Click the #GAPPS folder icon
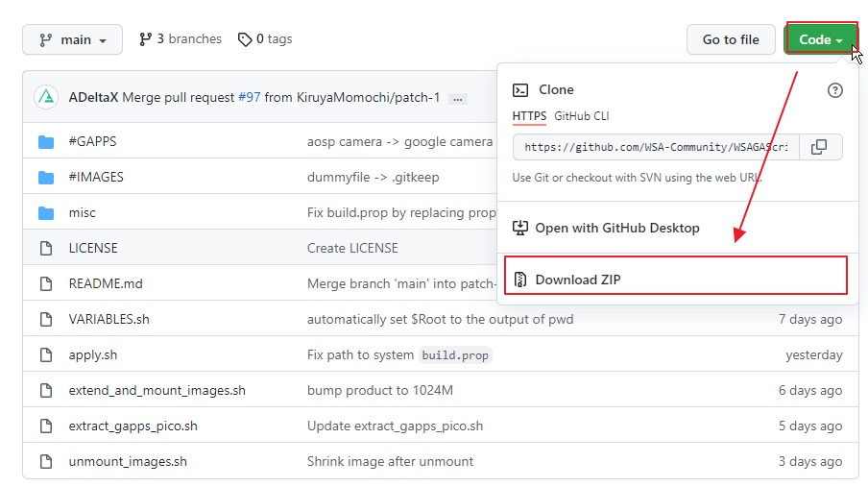 coord(46,142)
